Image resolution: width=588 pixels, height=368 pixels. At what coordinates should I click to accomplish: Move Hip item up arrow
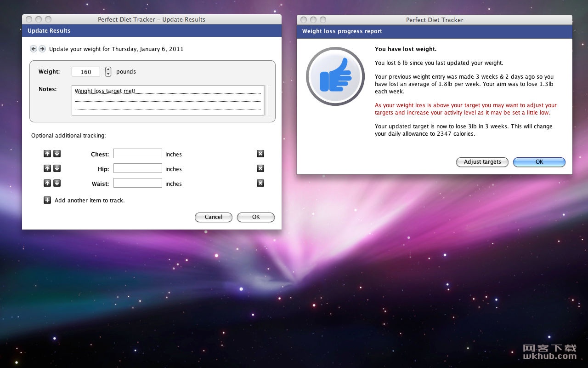(x=47, y=168)
